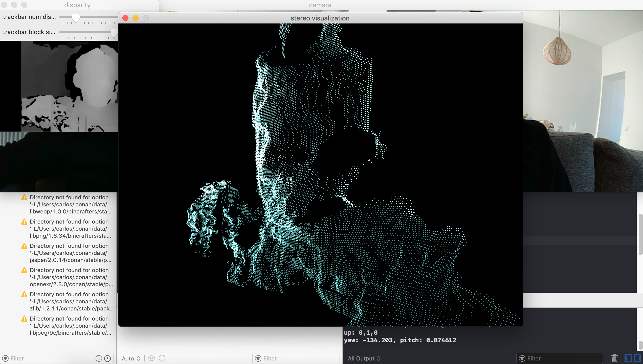Click the filter icon in the console area
Image resolution: width=643 pixels, height=364 pixels.
(x=522, y=358)
